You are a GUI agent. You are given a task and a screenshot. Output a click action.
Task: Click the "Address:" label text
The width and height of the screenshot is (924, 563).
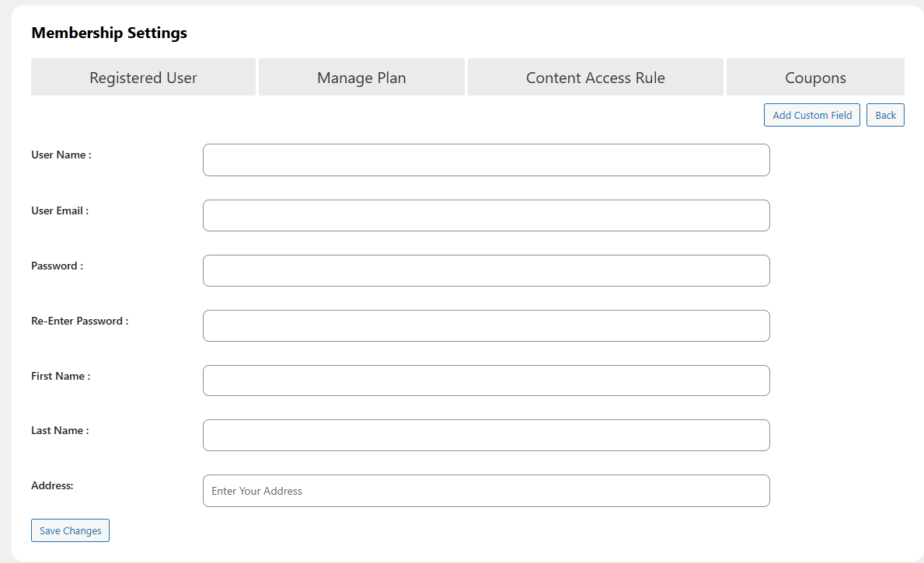[x=52, y=485]
